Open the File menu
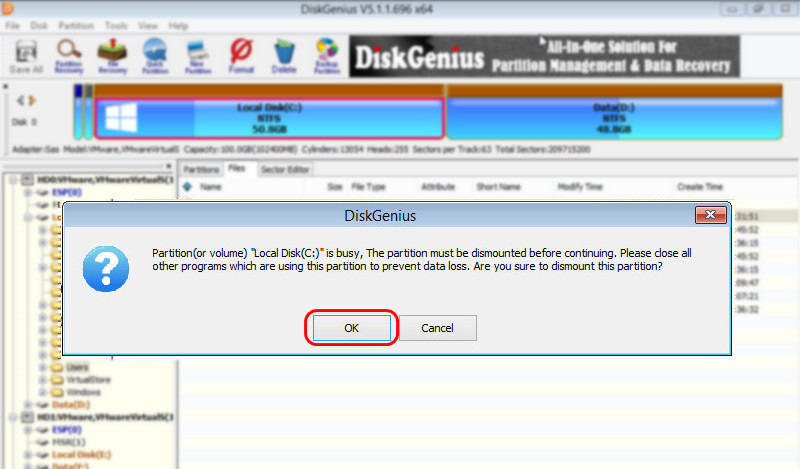Screen dimensions: 800x469 coord(12,26)
